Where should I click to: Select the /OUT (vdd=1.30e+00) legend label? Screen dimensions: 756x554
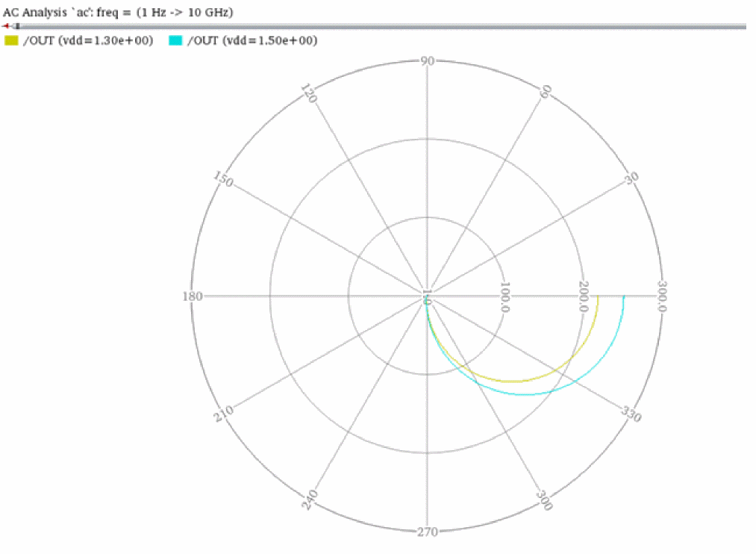point(88,40)
